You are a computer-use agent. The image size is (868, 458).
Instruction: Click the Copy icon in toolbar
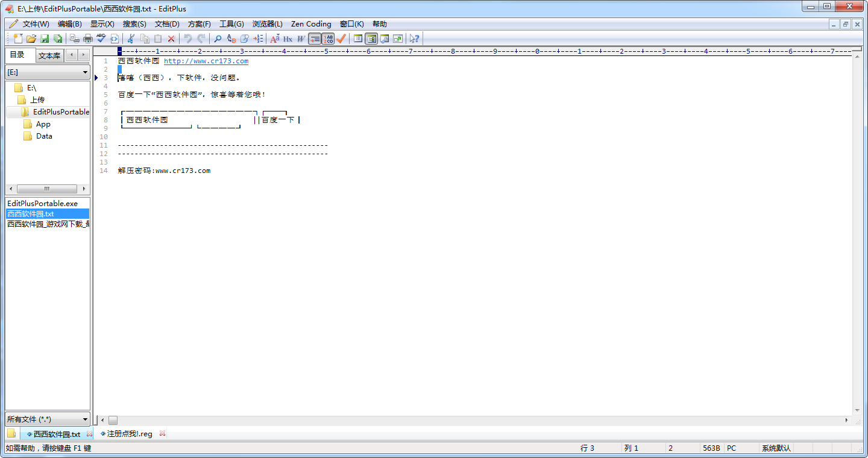[145, 39]
